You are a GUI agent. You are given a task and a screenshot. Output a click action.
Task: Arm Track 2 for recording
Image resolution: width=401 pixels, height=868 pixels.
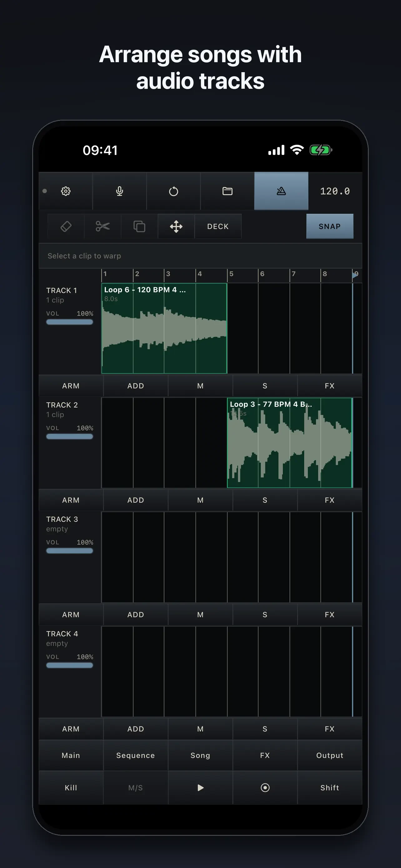coord(71,500)
